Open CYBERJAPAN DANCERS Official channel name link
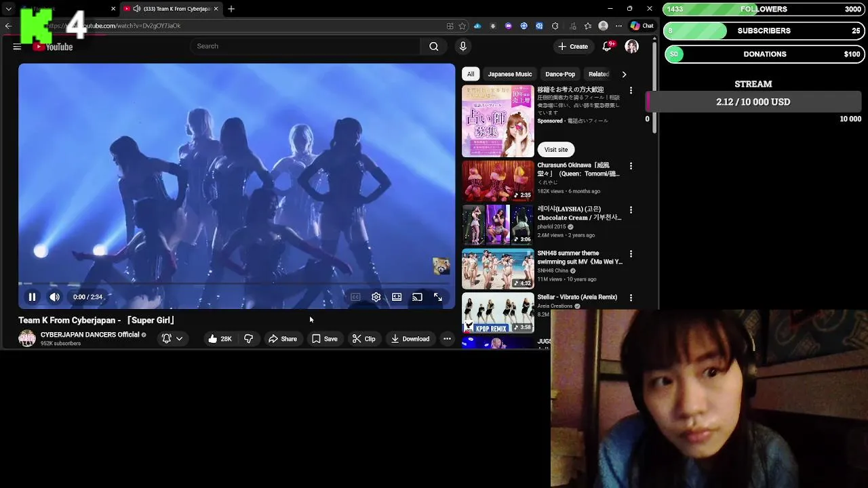The height and width of the screenshot is (488, 868). coord(90,335)
